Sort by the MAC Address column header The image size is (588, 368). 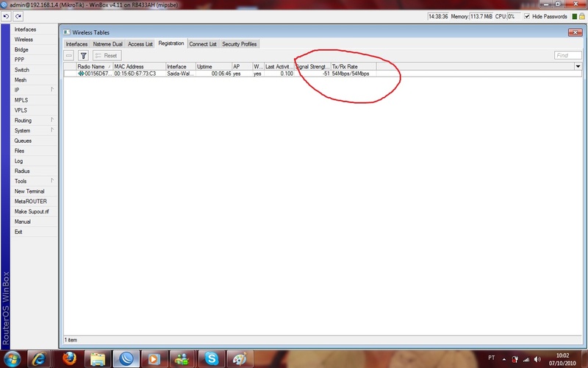tap(139, 66)
